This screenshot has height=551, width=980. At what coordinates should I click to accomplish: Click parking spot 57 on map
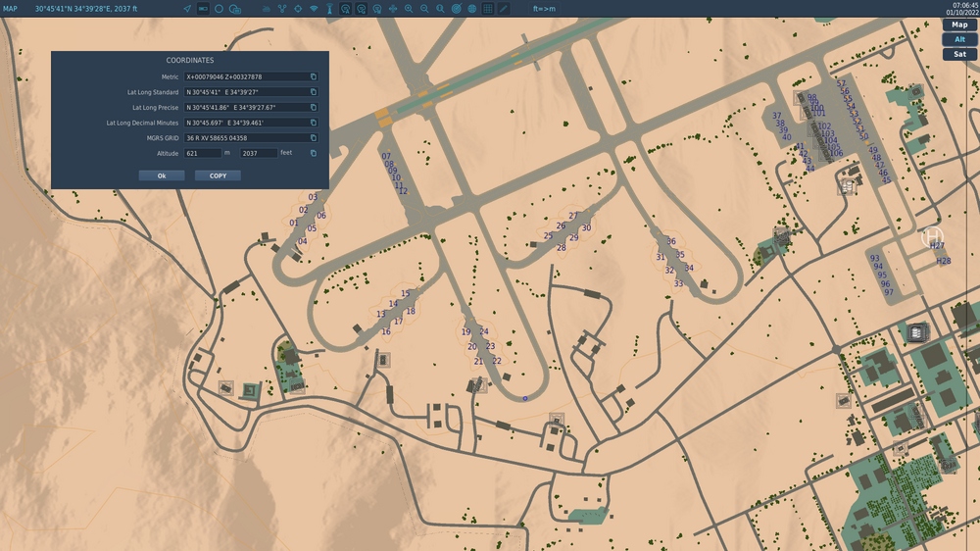tap(841, 83)
